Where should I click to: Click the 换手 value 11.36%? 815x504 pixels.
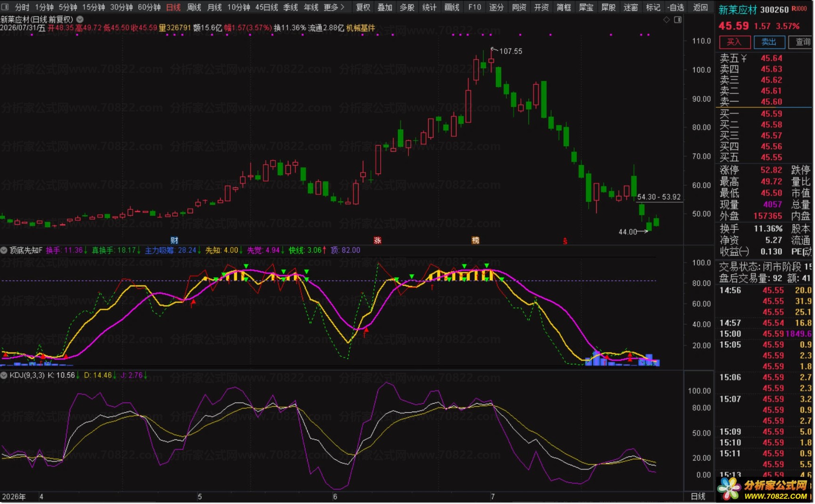[768, 229]
